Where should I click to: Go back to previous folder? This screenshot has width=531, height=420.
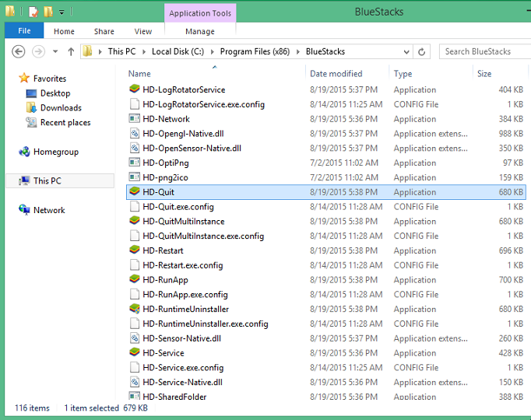[x=18, y=52]
